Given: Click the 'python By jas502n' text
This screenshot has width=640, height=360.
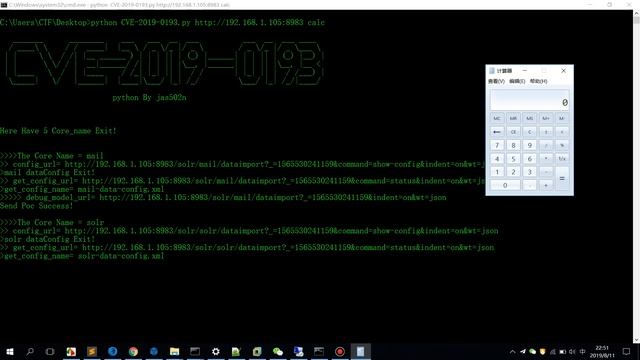Looking at the screenshot, I should coord(149,98).
